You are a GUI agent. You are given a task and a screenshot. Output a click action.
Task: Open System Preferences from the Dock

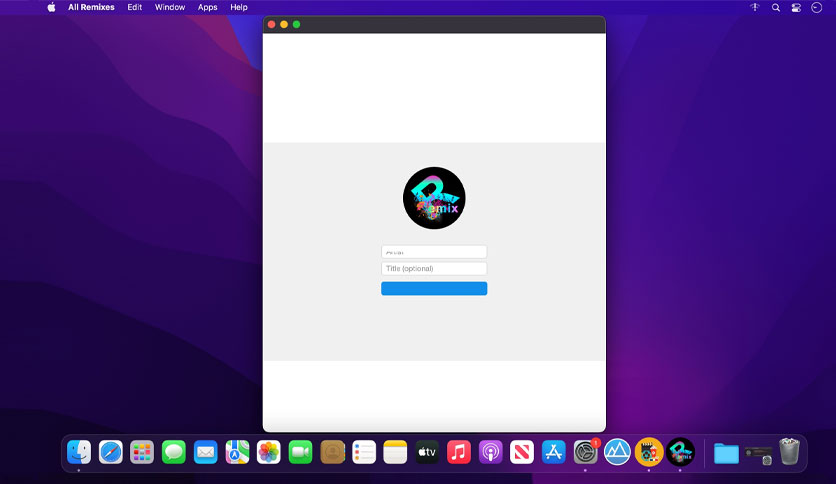tap(585, 453)
